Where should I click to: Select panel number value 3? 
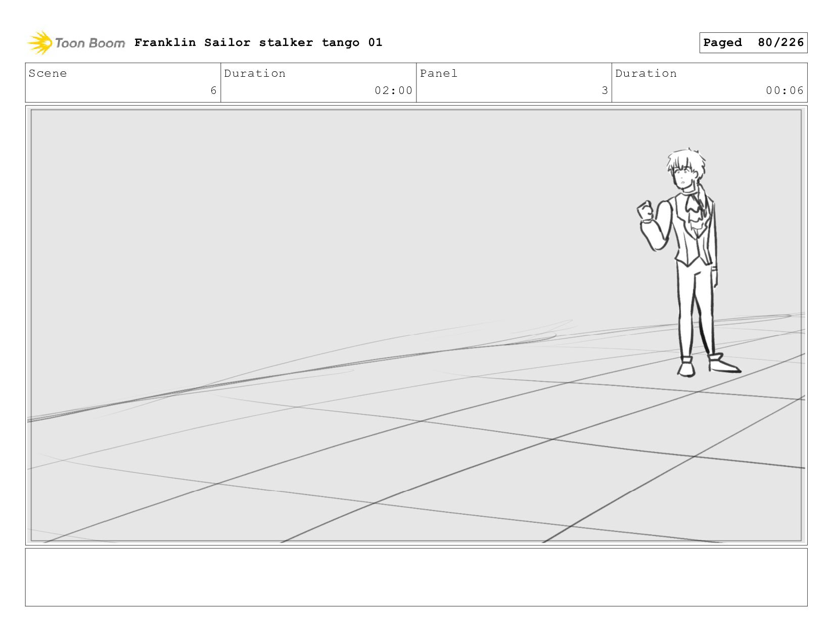click(605, 90)
